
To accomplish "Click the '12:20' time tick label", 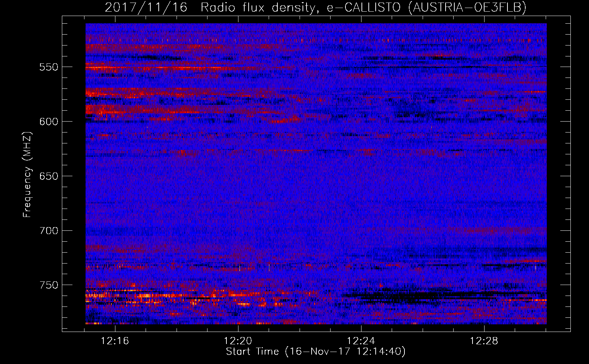I will (x=238, y=341).
